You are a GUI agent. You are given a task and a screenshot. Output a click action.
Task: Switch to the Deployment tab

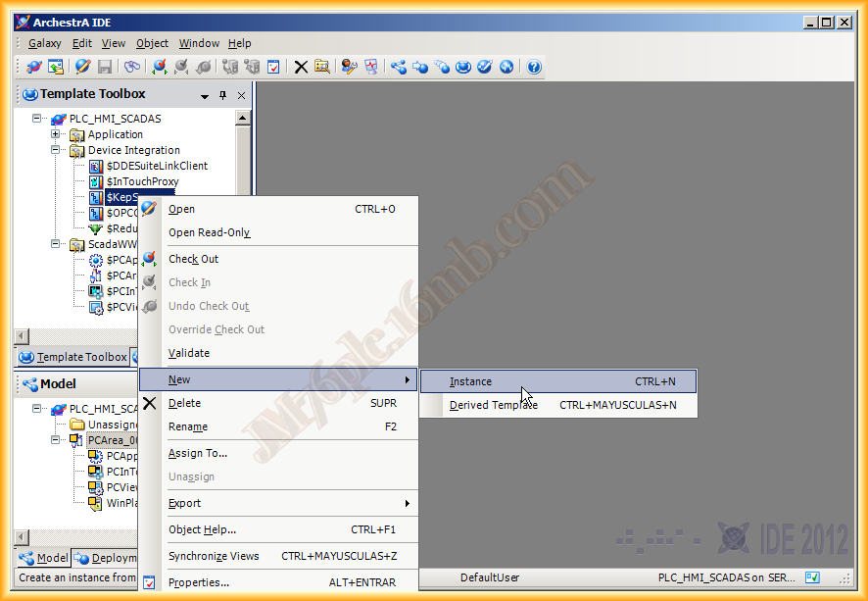(106, 558)
